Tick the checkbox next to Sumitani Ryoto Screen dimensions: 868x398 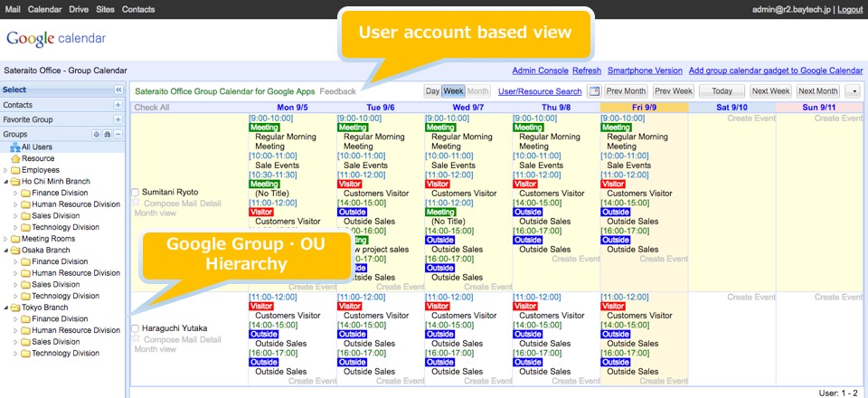point(135,192)
